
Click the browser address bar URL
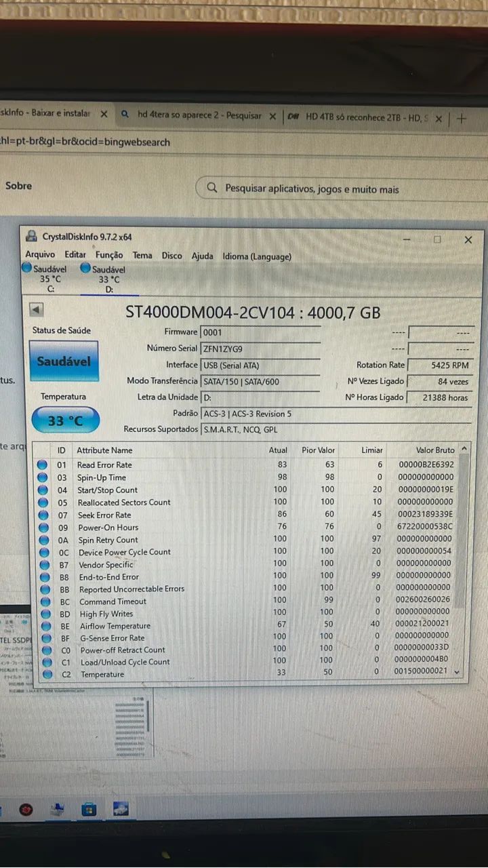[x=85, y=142]
